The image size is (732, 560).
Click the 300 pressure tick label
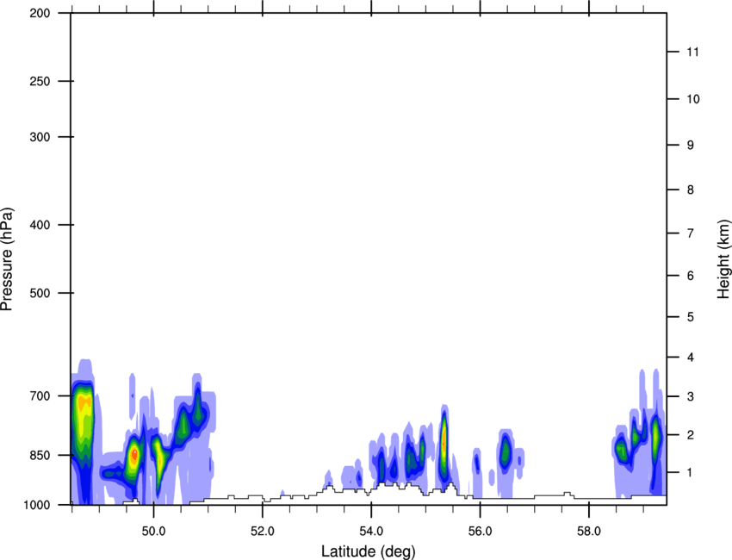tap(40, 137)
